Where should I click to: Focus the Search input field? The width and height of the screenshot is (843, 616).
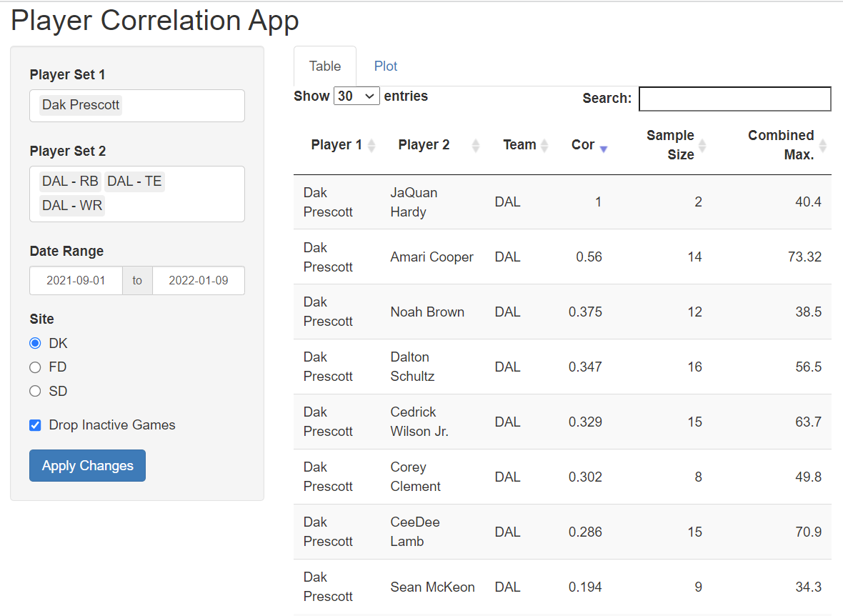point(735,99)
